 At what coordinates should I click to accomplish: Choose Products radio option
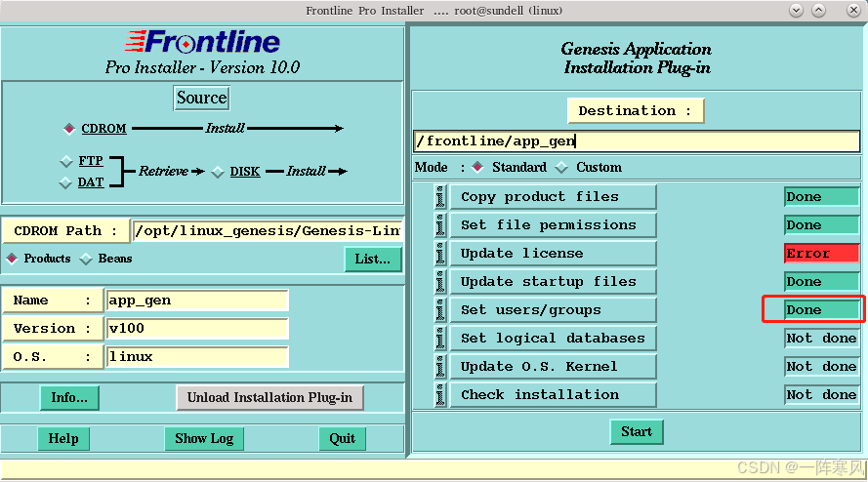(x=12, y=259)
